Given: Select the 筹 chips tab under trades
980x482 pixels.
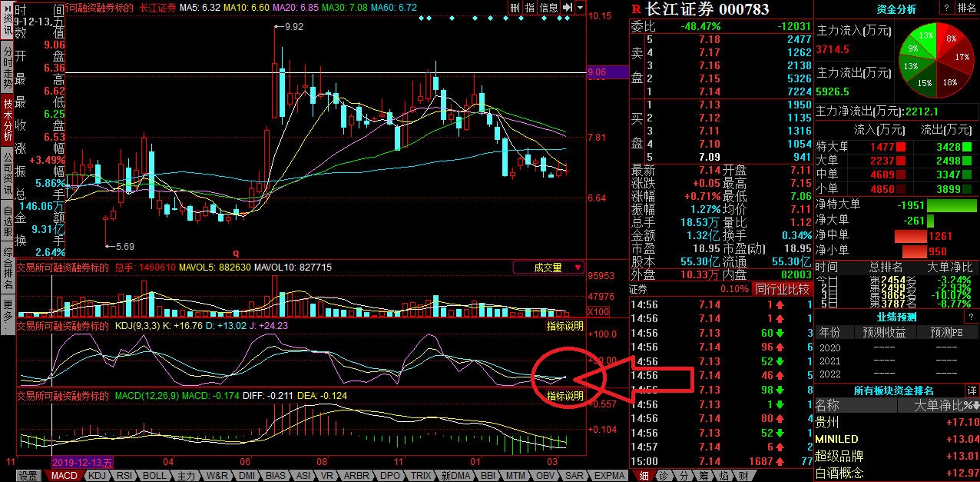Looking at the screenshot, I should [x=704, y=476].
